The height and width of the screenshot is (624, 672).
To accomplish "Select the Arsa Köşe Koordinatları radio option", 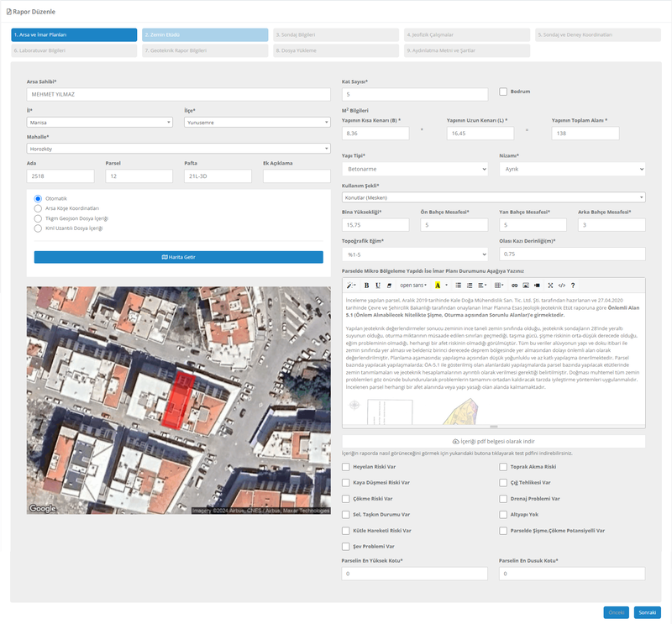I will click(x=38, y=208).
